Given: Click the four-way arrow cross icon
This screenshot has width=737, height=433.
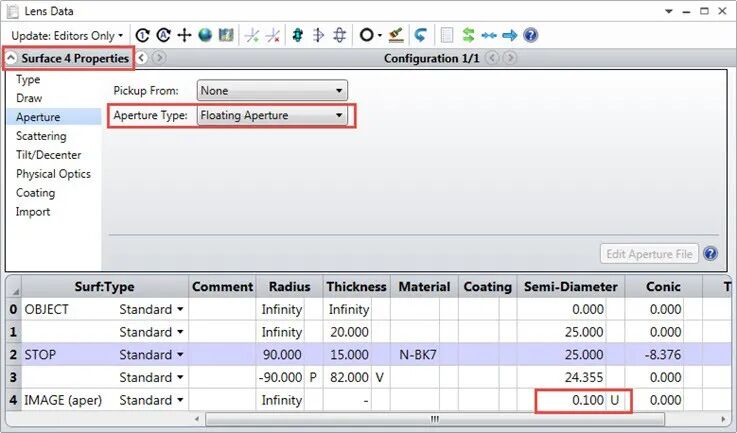Looking at the screenshot, I should tap(184, 35).
